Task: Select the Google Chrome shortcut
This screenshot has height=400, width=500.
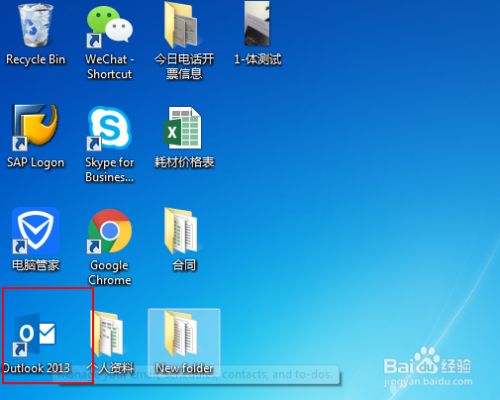Action: (x=110, y=231)
